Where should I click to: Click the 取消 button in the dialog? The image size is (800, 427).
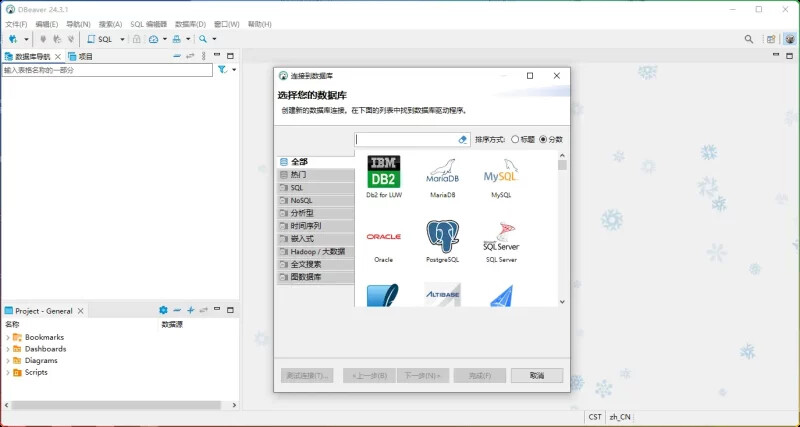point(537,375)
